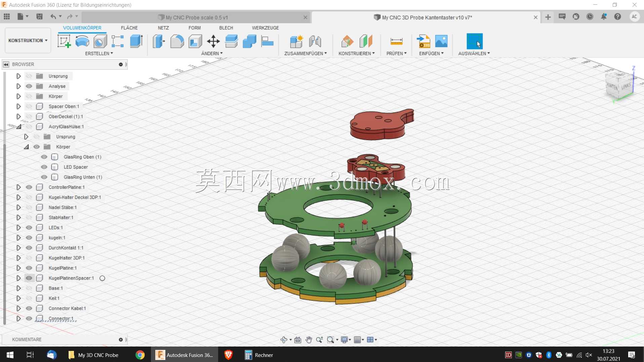Open the EINFÜGEN menu
This screenshot has width=644, height=362.
[x=431, y=53]
